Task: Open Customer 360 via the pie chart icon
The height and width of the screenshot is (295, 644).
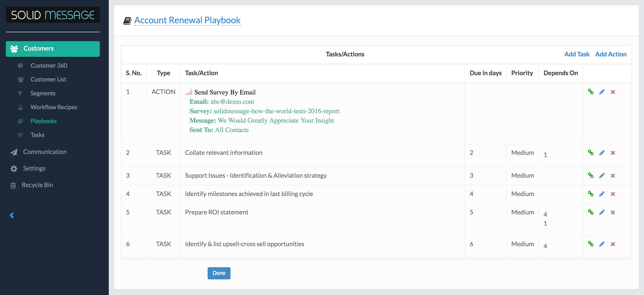Action: pyautogui.click(x=21, y=65)
